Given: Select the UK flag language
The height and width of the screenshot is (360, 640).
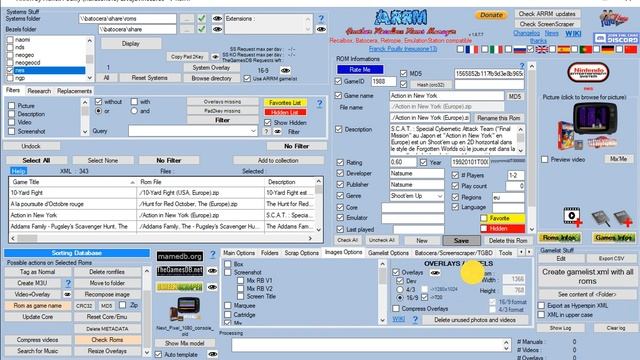Looking at the screenshot, I should point(542,49).
